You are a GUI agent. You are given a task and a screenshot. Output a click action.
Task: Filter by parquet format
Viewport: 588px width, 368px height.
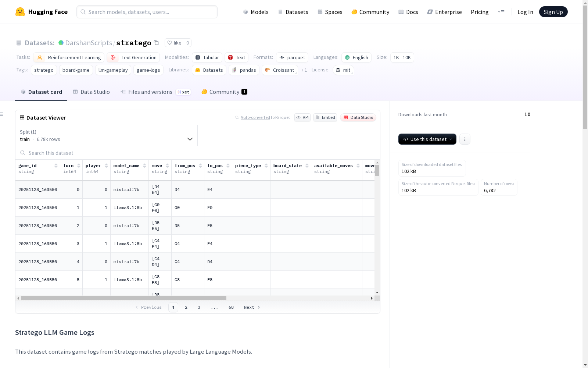[x=292, y=57]
